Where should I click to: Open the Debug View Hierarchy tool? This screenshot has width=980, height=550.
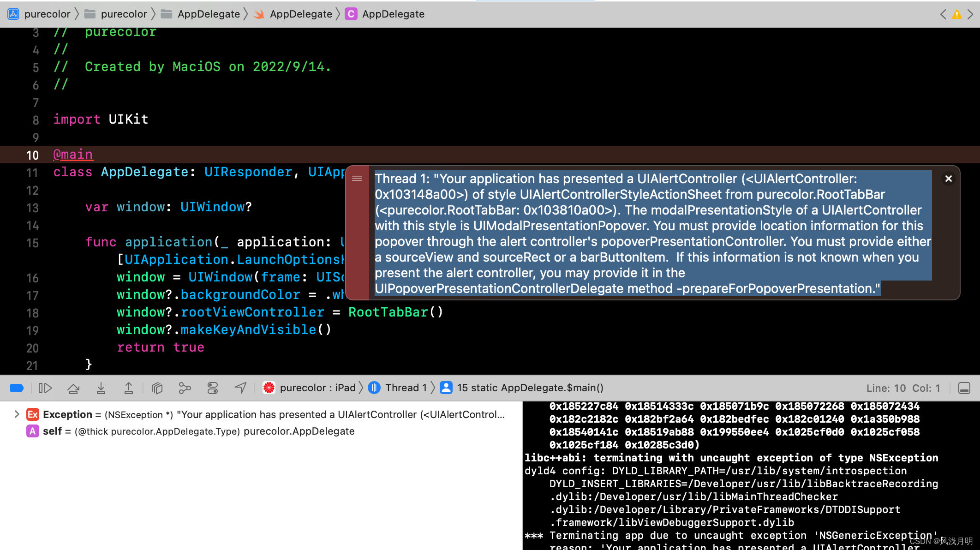tap(157, 388)
